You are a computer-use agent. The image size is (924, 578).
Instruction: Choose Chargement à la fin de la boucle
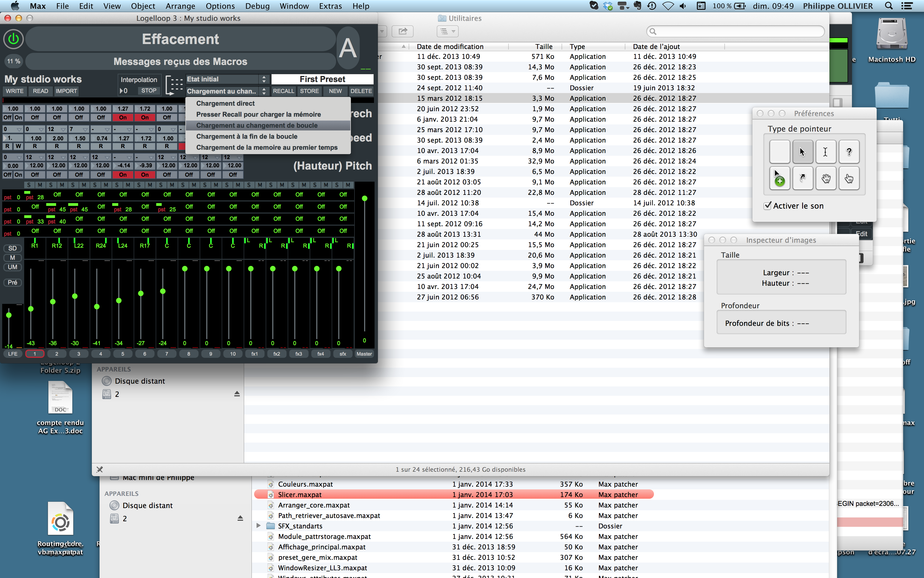tap(268, 137)
